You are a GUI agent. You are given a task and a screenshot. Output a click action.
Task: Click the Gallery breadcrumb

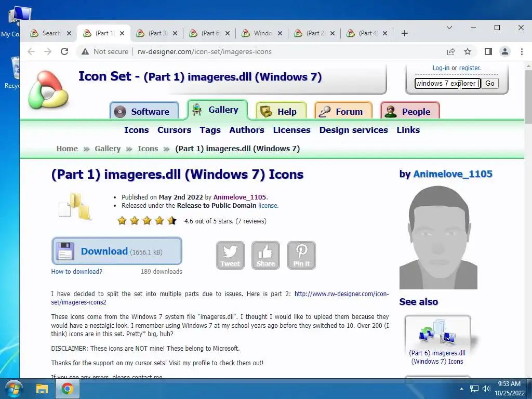point(108,149)
